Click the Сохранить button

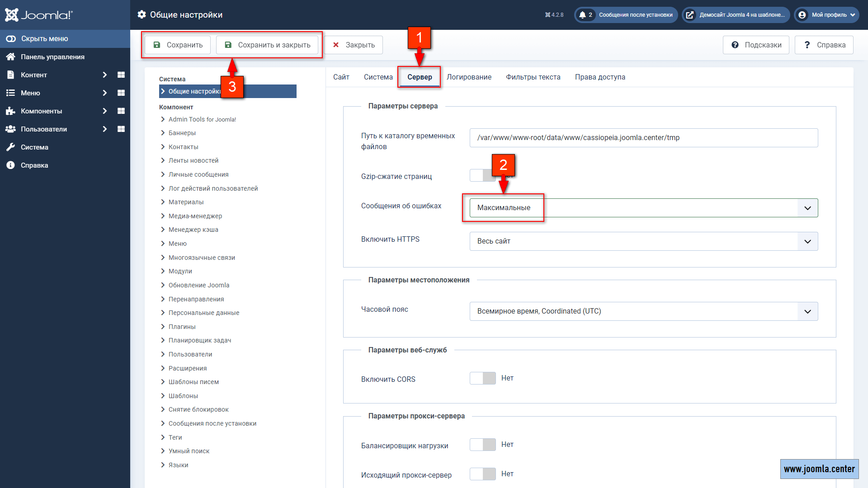[x=178, y=45]
